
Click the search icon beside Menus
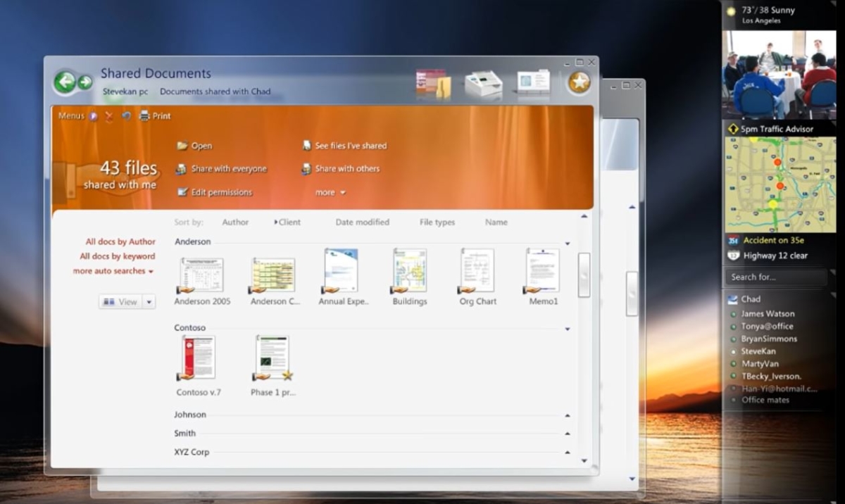tap(92, 116)
